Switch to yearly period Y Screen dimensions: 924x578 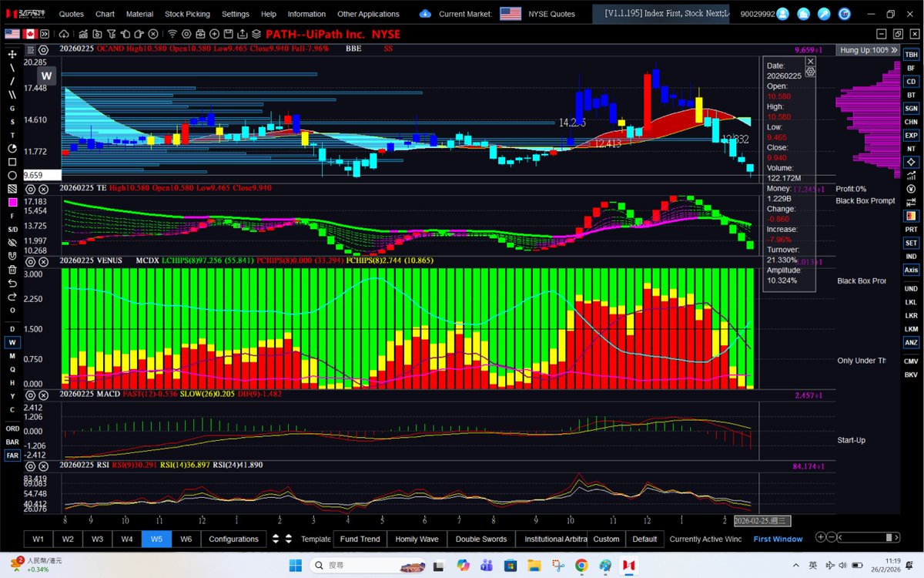12,396
